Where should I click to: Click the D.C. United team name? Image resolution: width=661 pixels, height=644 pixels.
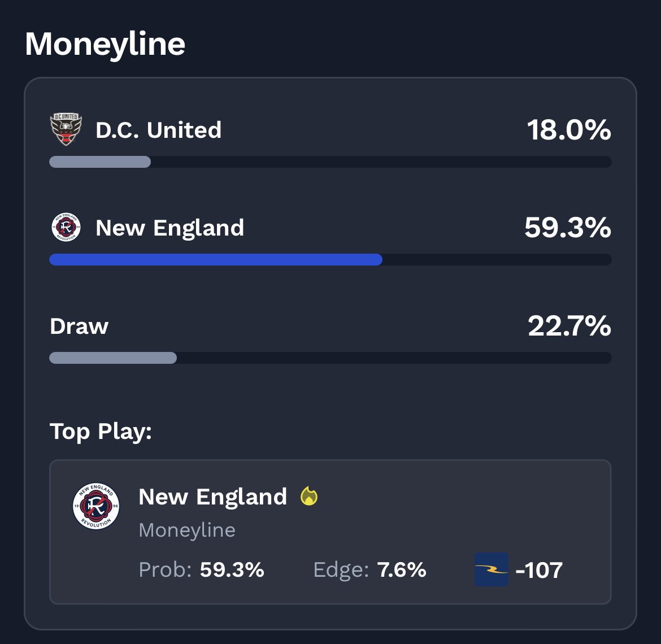click(158, 130)
